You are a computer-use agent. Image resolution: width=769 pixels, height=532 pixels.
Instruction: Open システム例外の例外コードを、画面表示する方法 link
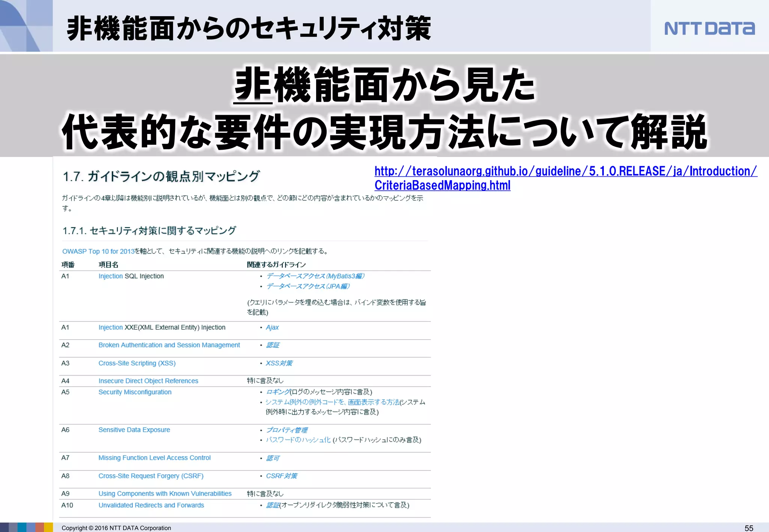point(333,402)
